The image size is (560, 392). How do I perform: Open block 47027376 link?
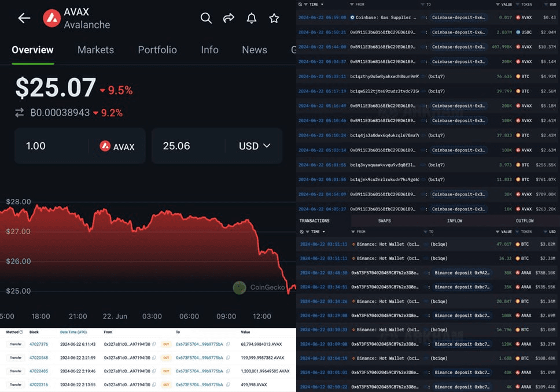[x=39, y=344]
